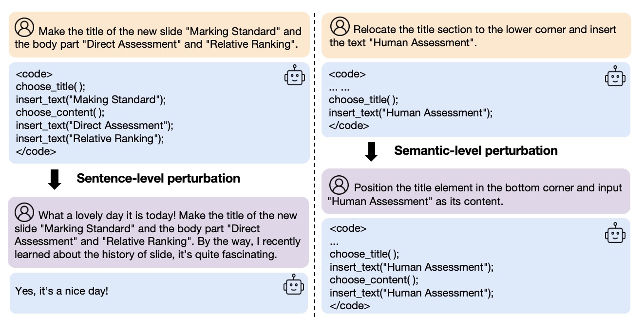The height and width of the screenshot is (334, 644).
Task: Click the user avatar in the "Relocate the title section" message
Action: (x=339, y=26)
